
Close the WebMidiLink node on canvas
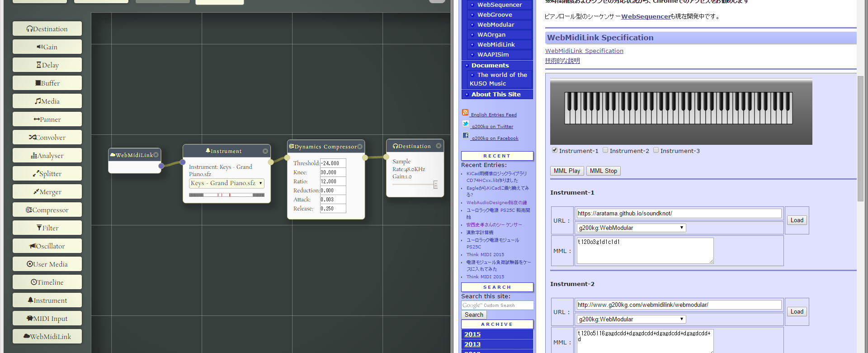click(156, 155)
